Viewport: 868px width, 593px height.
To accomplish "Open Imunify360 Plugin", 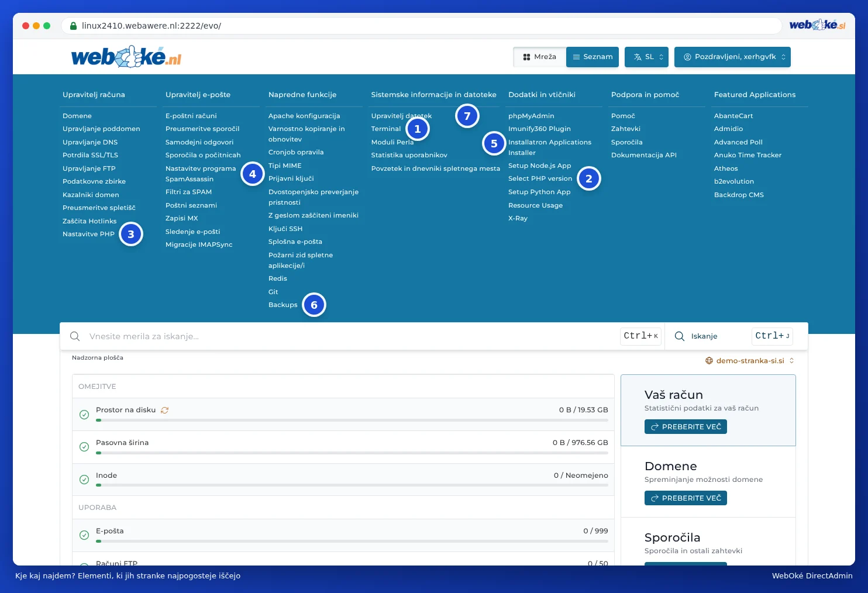I will (x=539, y=129).
